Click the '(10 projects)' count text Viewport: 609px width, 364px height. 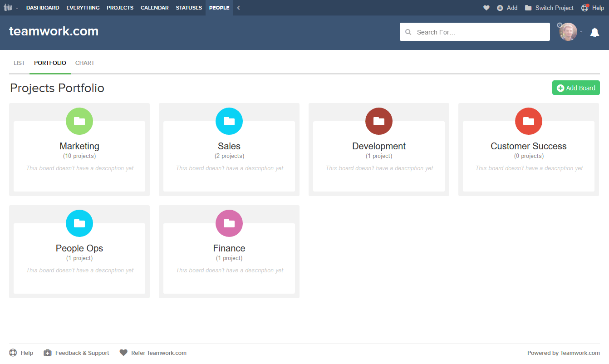(x=79, y=156)
